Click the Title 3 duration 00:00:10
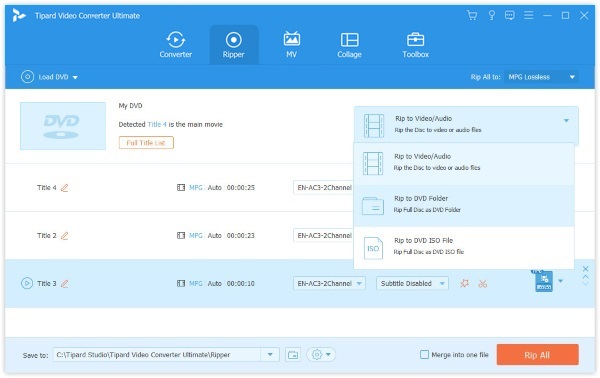This screenshot has height=378, width=600. click(241, 283)
